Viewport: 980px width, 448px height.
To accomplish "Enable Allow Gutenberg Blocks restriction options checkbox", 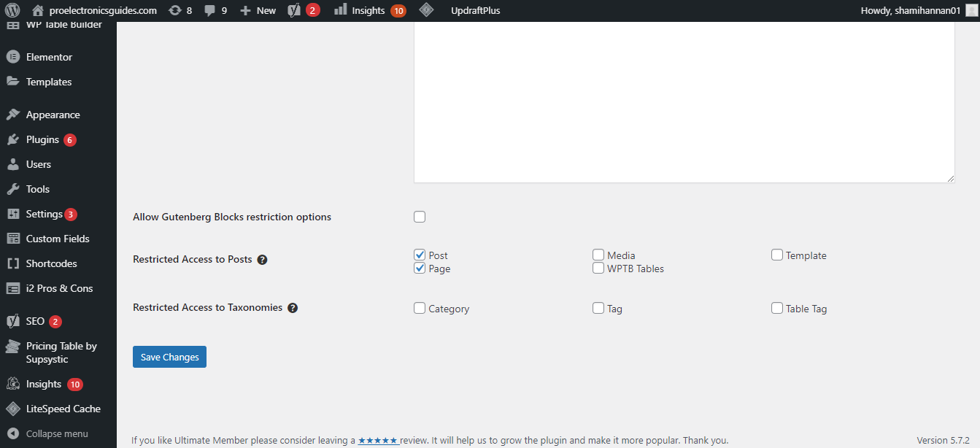I will [420, 217].
